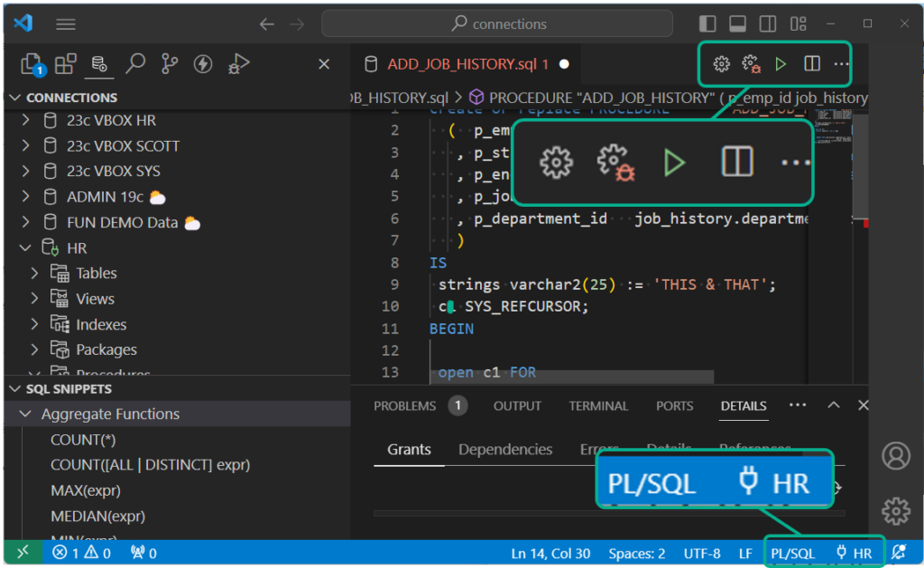This screenshot has width=924, height=568.
Task: Maximize the panel with the up chevron
Action: coord(833,405)
